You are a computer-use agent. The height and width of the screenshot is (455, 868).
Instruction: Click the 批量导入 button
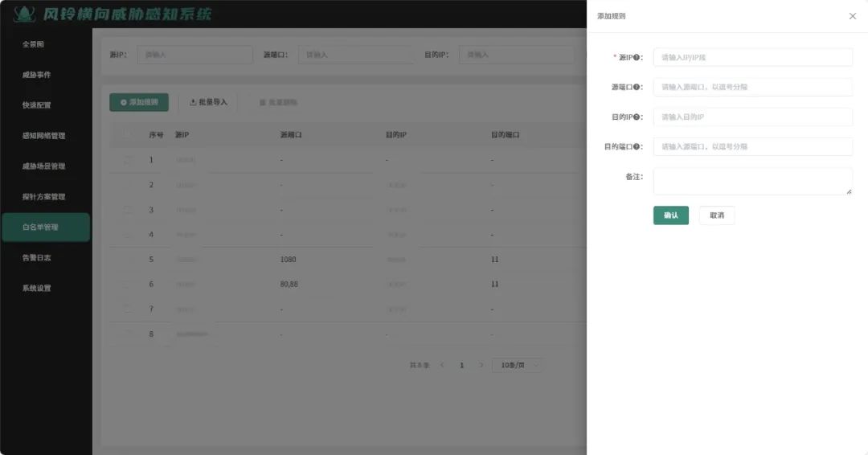click(208, 102)
